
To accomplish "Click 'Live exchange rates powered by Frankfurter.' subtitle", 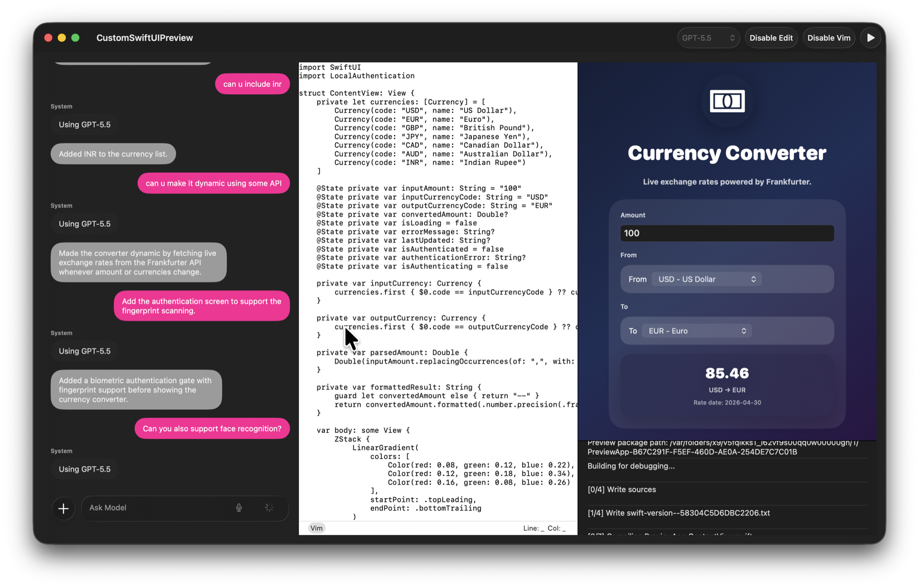I will coord(727,182).
